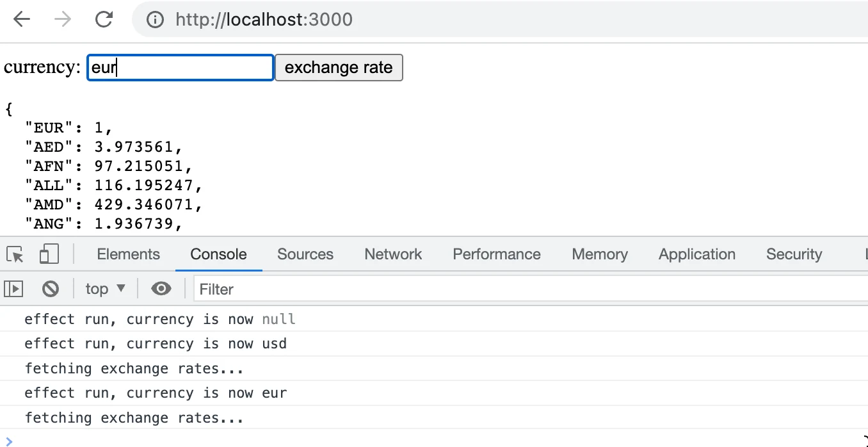Viewport: 868px width, 447px height.
Task: Open the Network tab
Action: [393, 254]
